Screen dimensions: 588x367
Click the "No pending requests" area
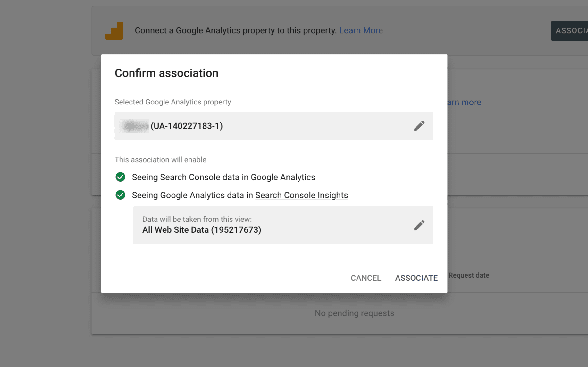click(x=354, y=313)
